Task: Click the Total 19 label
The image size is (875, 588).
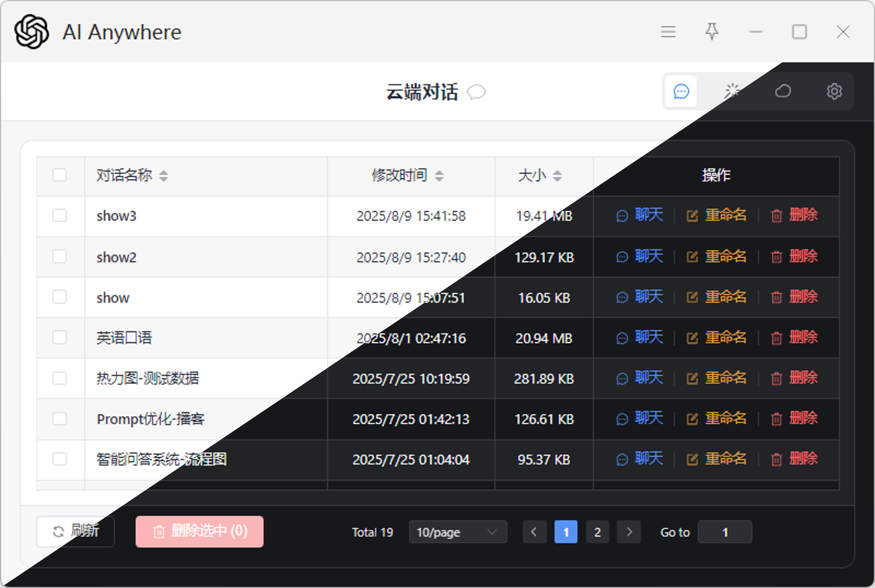Action: point(372,532)
